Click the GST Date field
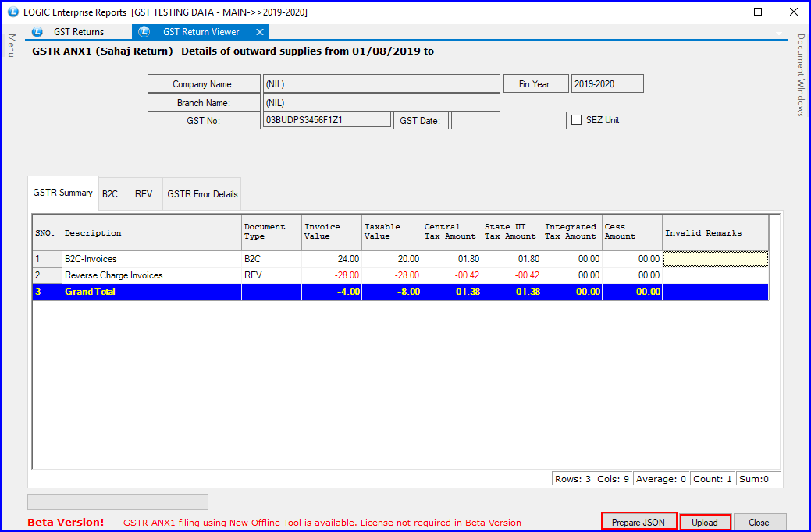This screenshot has height=532, width=811. (x=509, y=120)
